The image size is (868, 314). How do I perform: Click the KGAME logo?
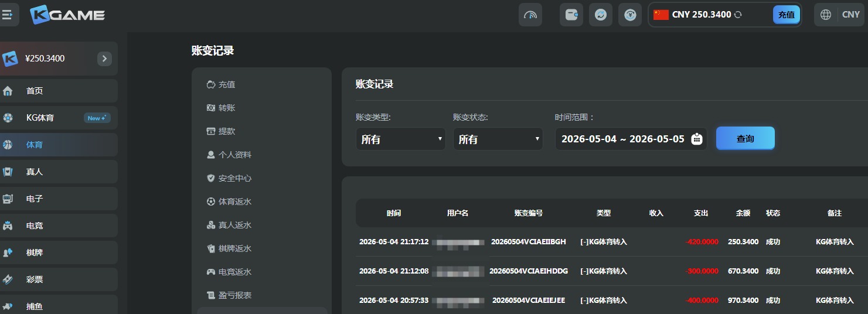pyautogui.click(x=67, y=15)
